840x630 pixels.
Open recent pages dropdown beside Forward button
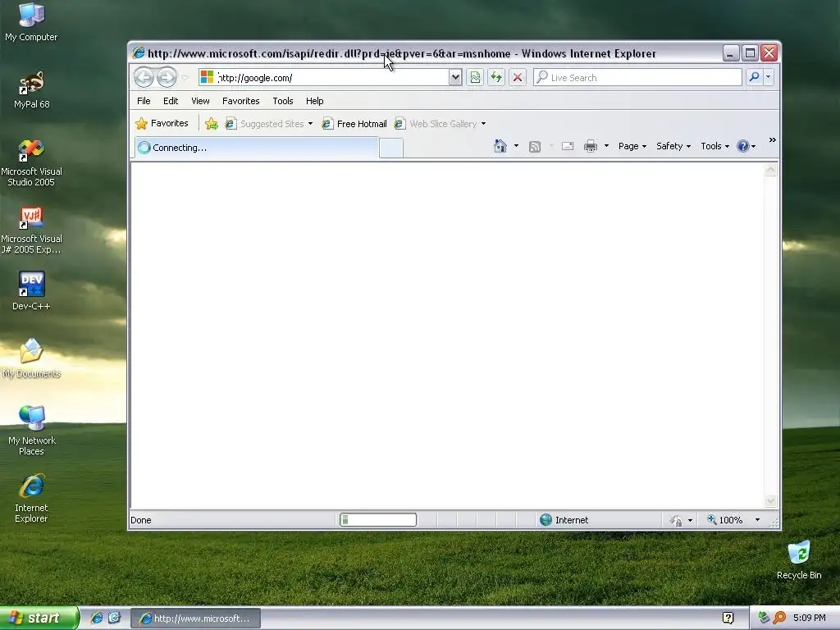[185, 78]
